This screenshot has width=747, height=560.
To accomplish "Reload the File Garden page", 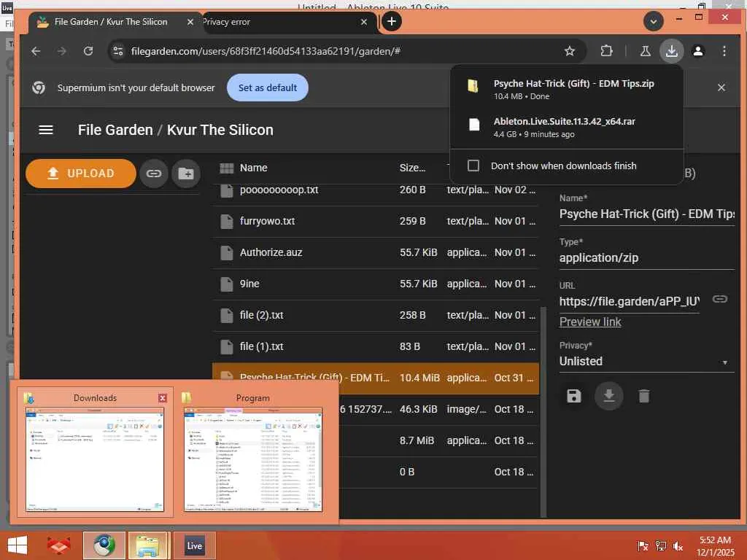I will [x=88, y=51].
